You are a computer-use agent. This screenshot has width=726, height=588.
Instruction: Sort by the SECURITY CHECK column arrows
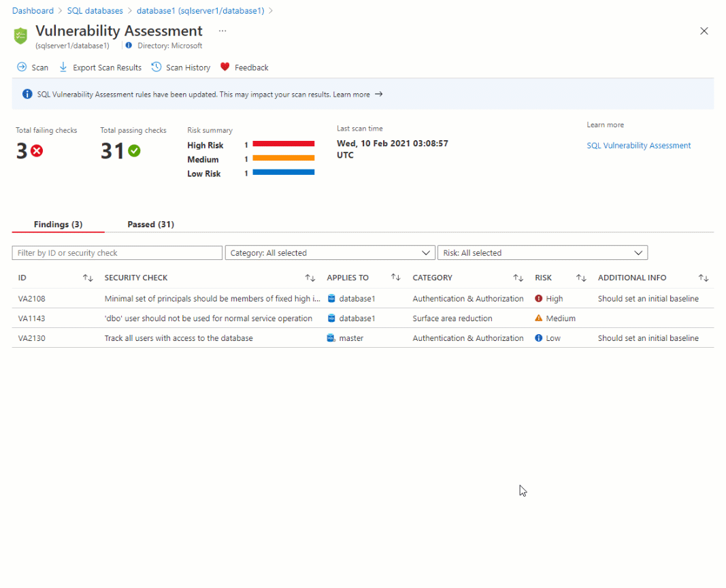310,278
